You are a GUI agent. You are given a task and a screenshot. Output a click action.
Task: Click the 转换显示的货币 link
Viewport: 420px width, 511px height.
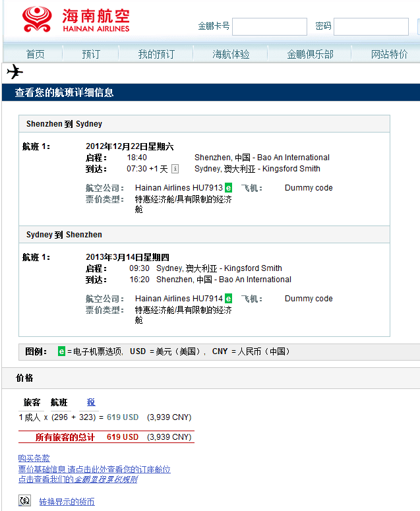coord(67,502)
